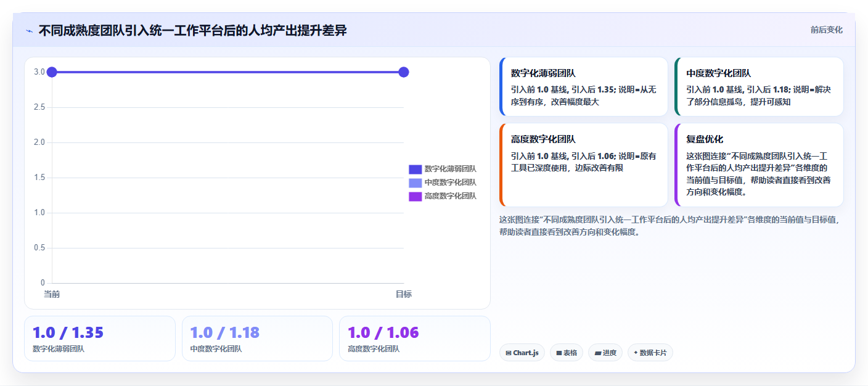The image size is (868, 386).
Task: Click the 前后变化 badge in header
Action: tap(826, 30)
